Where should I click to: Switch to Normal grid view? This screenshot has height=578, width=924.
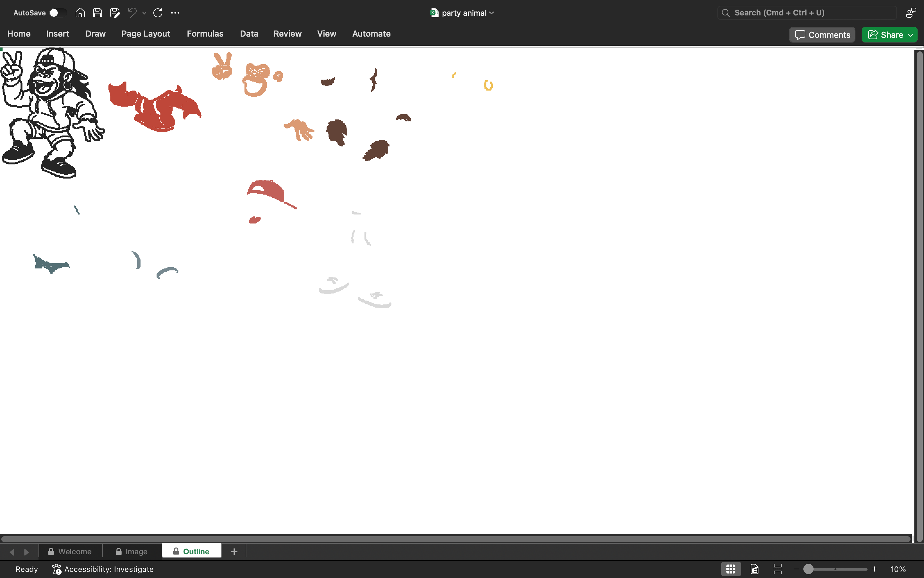(731, 569)
